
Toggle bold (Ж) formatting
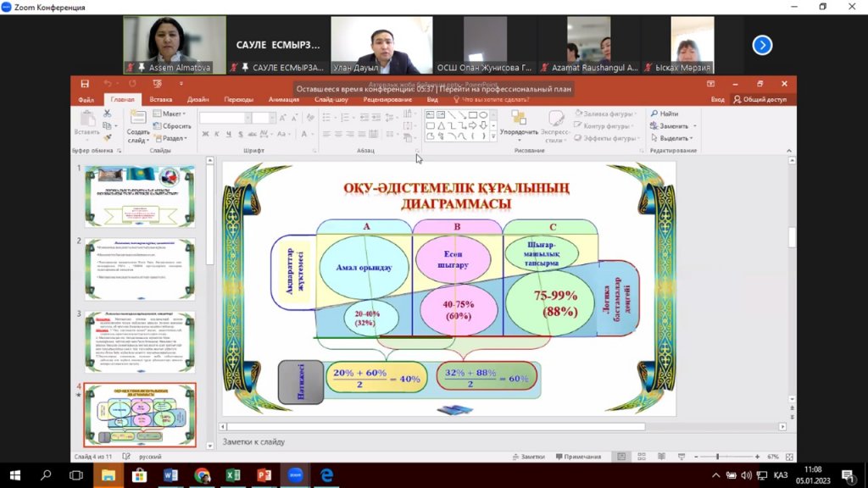[x=205, y=134]
